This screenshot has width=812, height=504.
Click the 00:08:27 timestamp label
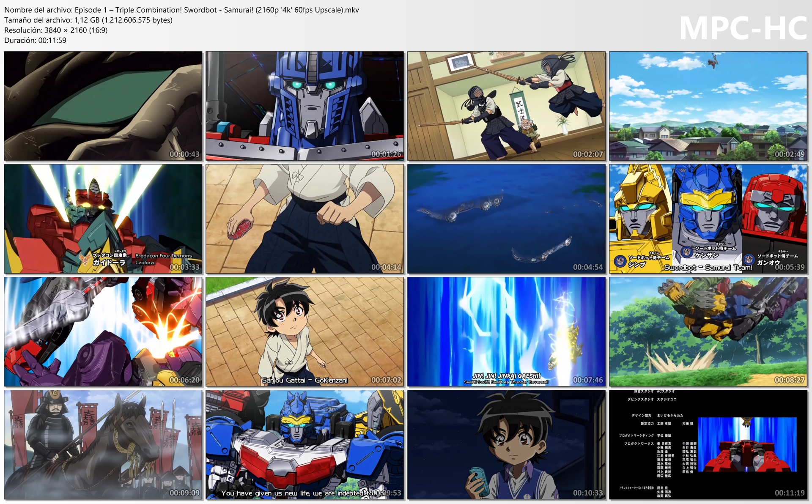(x=790, y=380)
